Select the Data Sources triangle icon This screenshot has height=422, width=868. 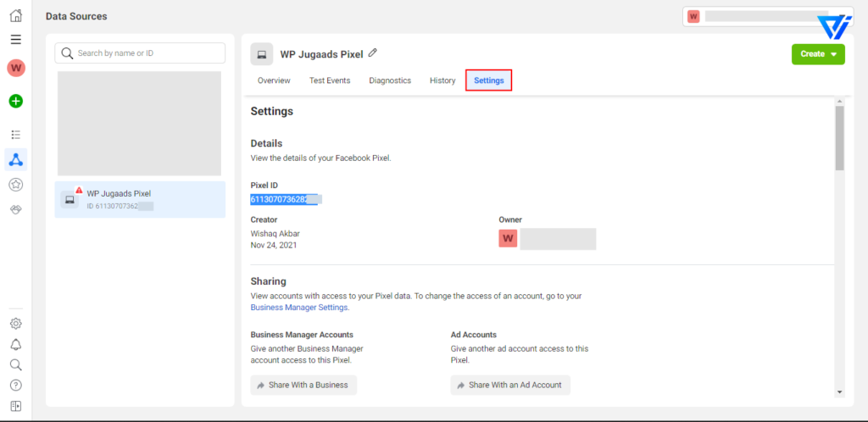pos(16,160)
